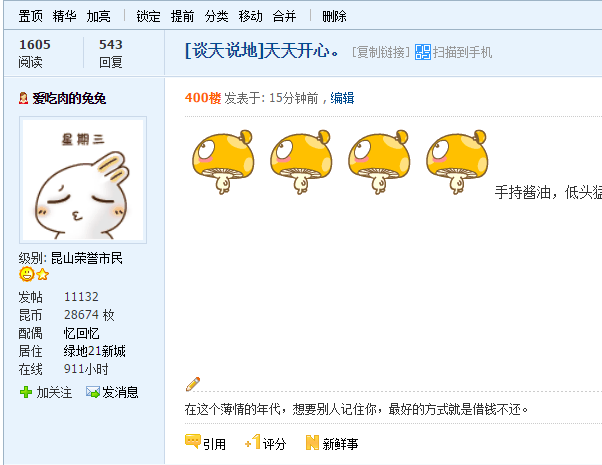Click 置顶 in the moderation toolbar
Image resolution: width=602 pixels, height=465 pixels.
click(31, 17)
